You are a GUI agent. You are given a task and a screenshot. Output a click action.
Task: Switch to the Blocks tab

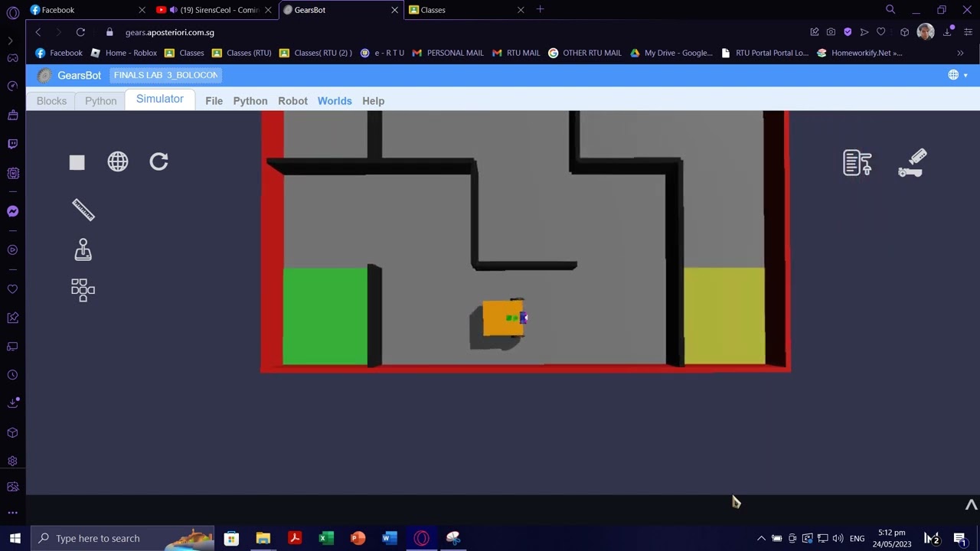[51, 101]
